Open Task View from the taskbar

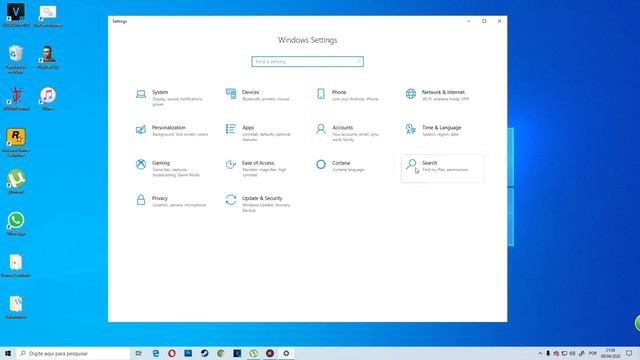(x=139, y=353)
